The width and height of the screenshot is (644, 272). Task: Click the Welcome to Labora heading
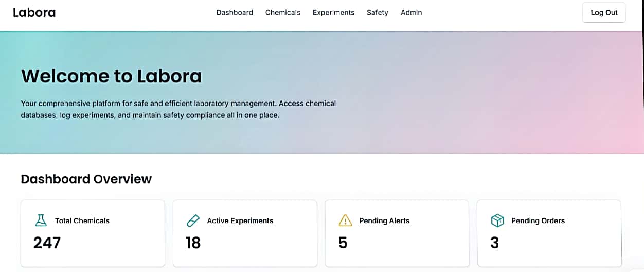[112, 76]
